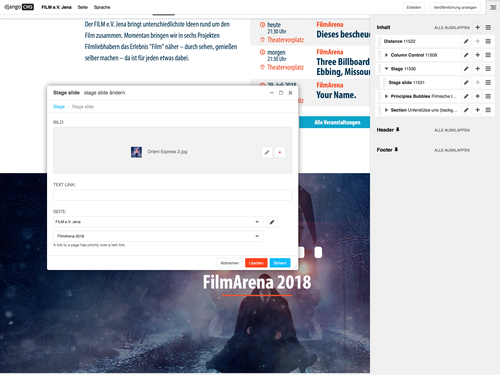The height and width of the screenshot is (375, 500).
Task: Minimize the Stage slide dialog
Action: point(272,93)
